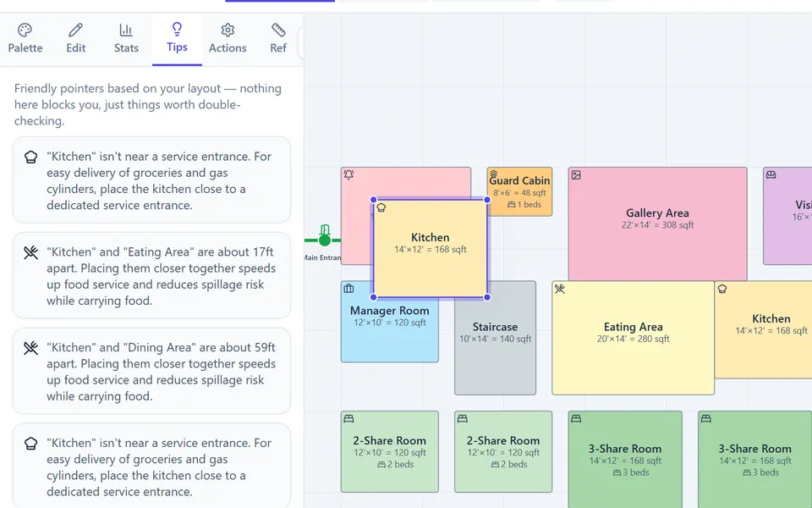Click the top-right resize handle of the selected Kitchen

click(x=487, y=200)
